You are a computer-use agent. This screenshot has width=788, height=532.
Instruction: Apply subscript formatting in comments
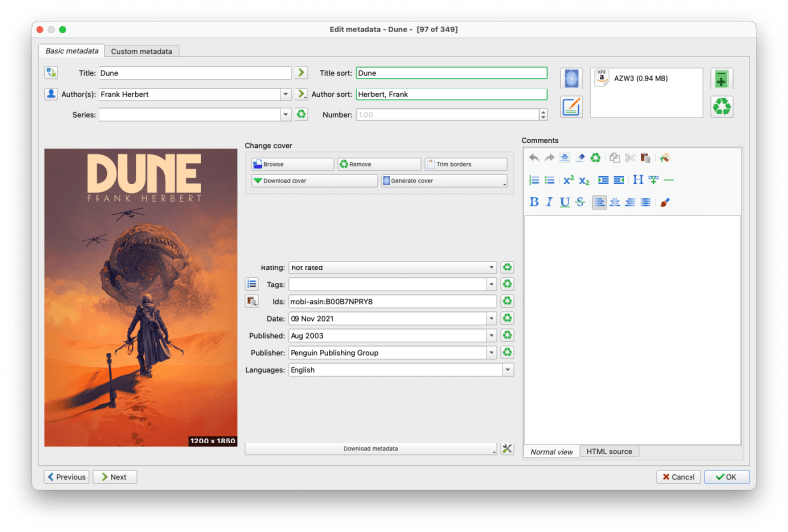(584, 180)
